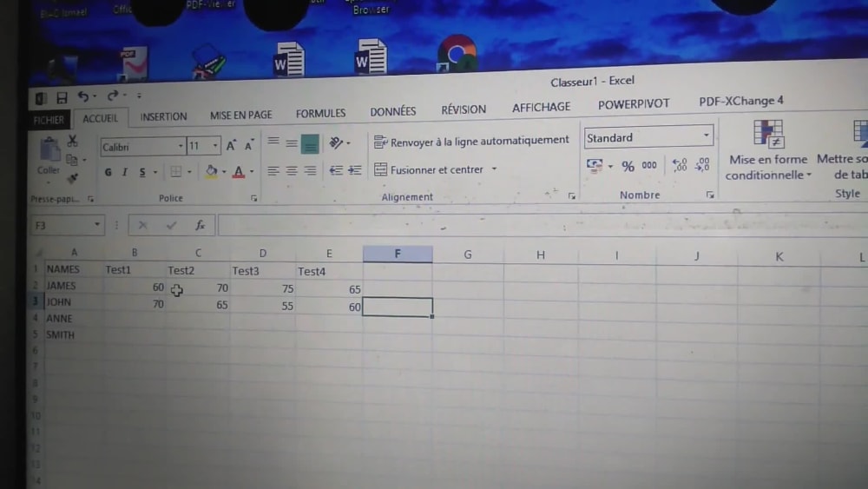868x489 pixels.
Task: Select highlighted bottom align icon
Action: [x=310, y=144]
